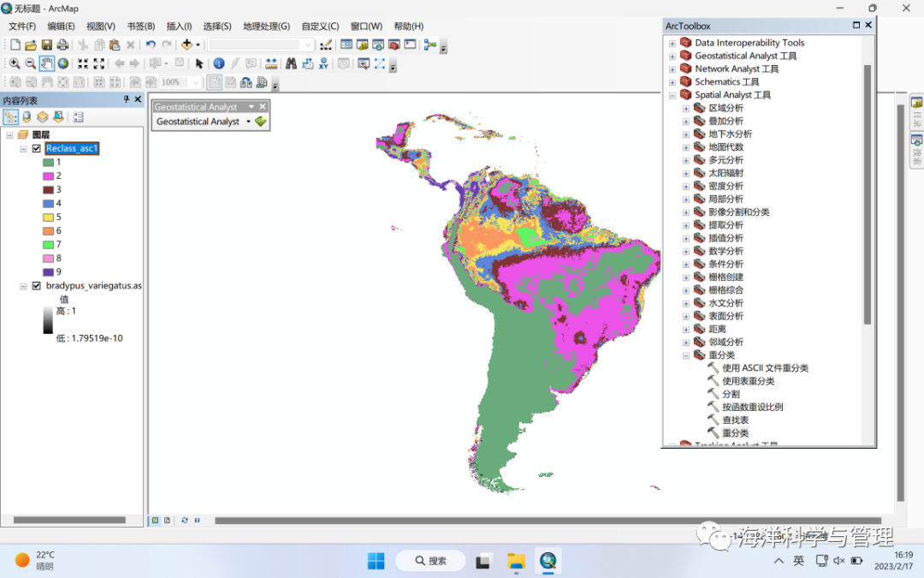The image size is (924, 578).
Task: Collapse the 图层 data frame node
Action: (10, 135)
